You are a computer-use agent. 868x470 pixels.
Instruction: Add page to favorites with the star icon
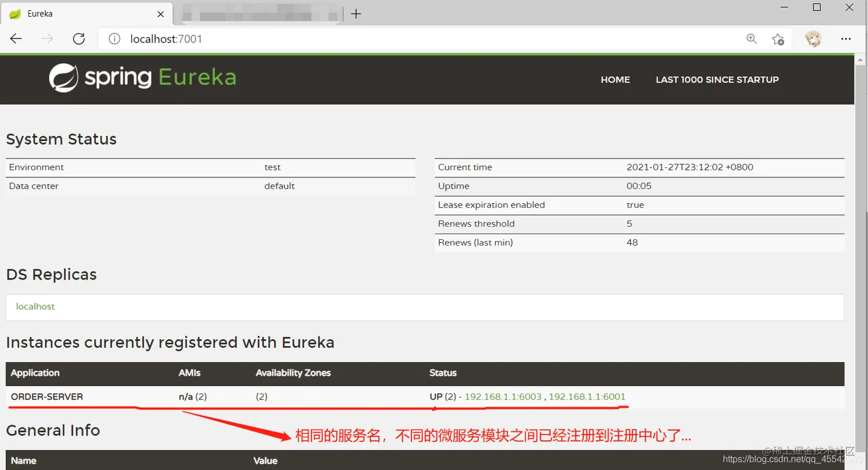[778, 39]
